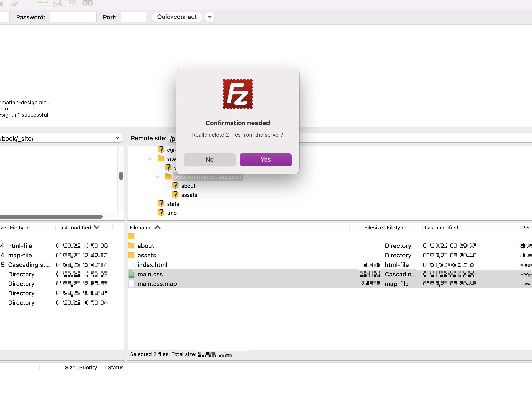
Task: Open the about folder in the remote file list
Action: 145,246
